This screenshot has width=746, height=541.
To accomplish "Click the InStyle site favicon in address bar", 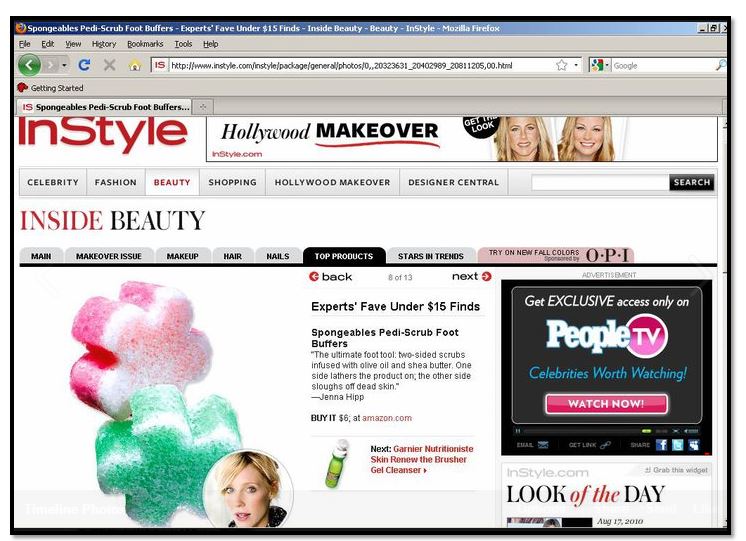I will (160, 65).
